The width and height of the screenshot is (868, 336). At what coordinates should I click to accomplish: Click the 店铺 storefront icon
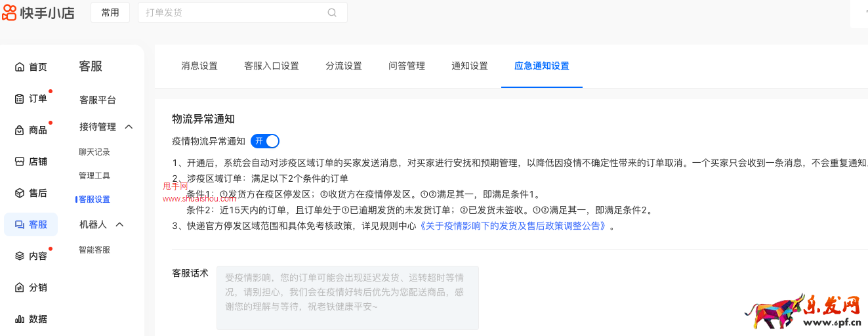coord(20,161)
